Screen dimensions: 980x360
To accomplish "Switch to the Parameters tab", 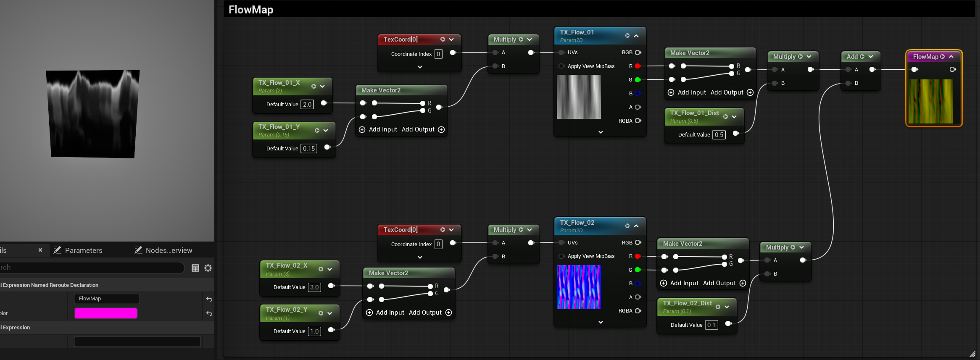I will pos(78,250).
